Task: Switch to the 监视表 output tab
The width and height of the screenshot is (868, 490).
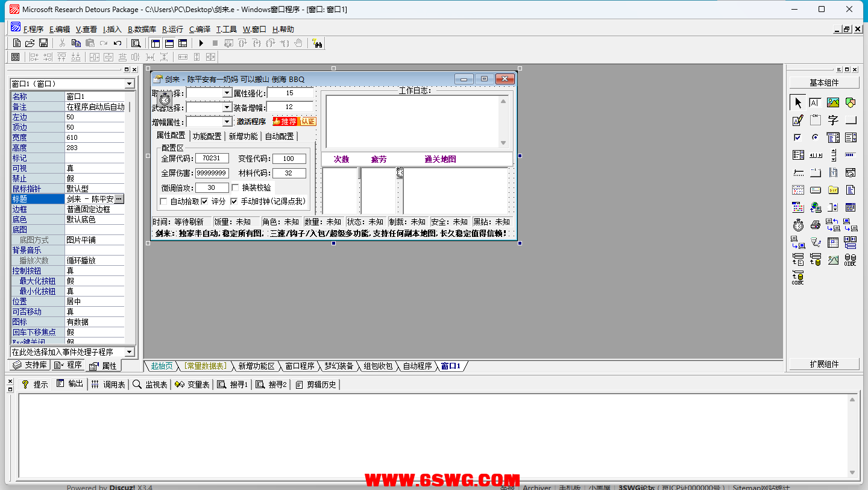Action: [150, 385]
